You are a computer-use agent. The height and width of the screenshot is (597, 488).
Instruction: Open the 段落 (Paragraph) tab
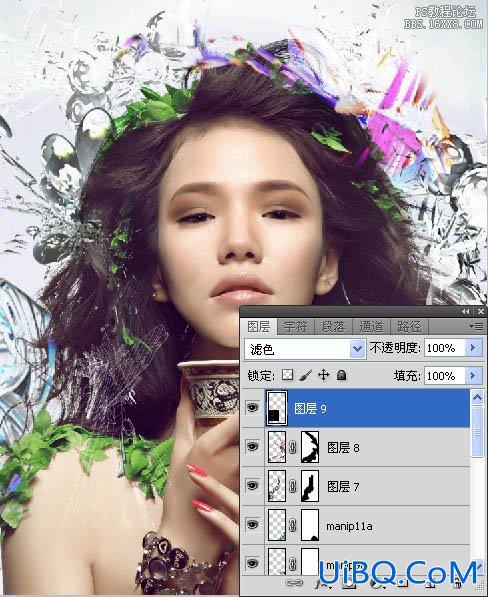pos(333,326)
